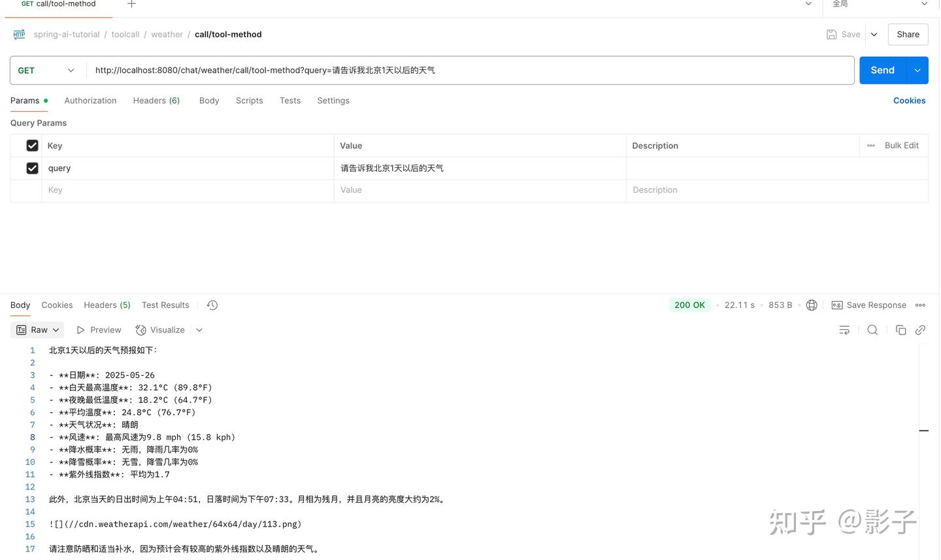The image size is (941, 560).
Task: Click the Save Response button
Action: point(869,305)
